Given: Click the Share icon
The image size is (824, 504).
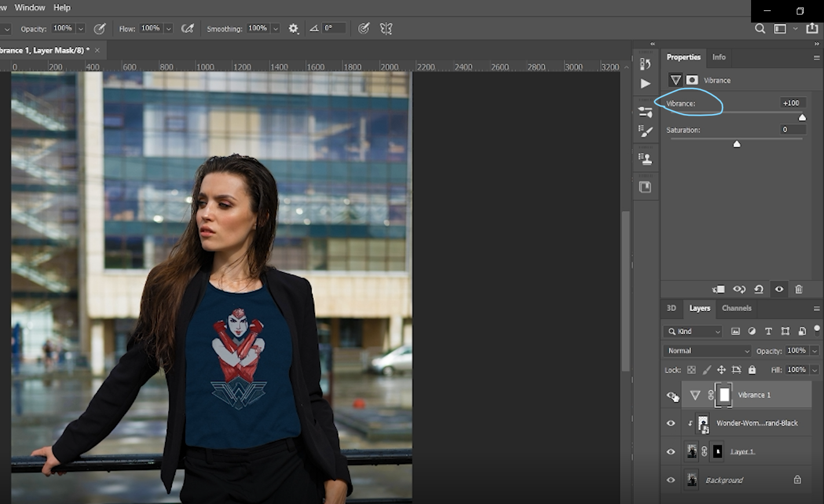Looking at the screenshot, I should 812,28.
